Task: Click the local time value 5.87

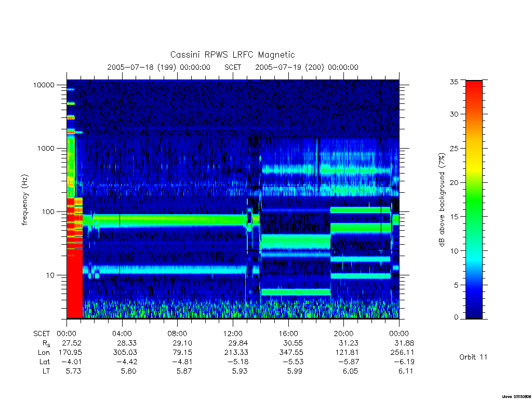Action: tap(184, 371)
